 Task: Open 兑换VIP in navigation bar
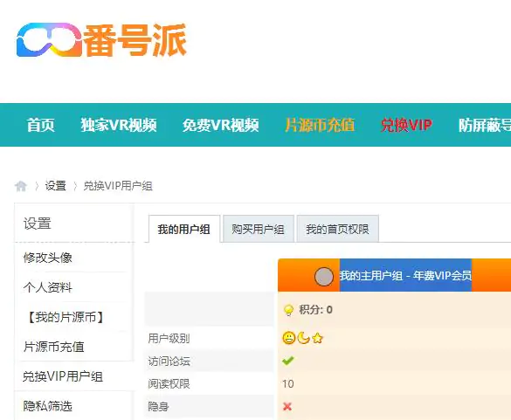click(x=406, y=125)
